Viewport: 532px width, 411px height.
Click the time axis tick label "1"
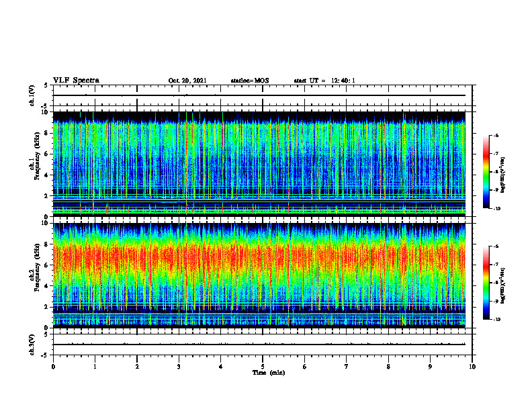click(95, 367)
